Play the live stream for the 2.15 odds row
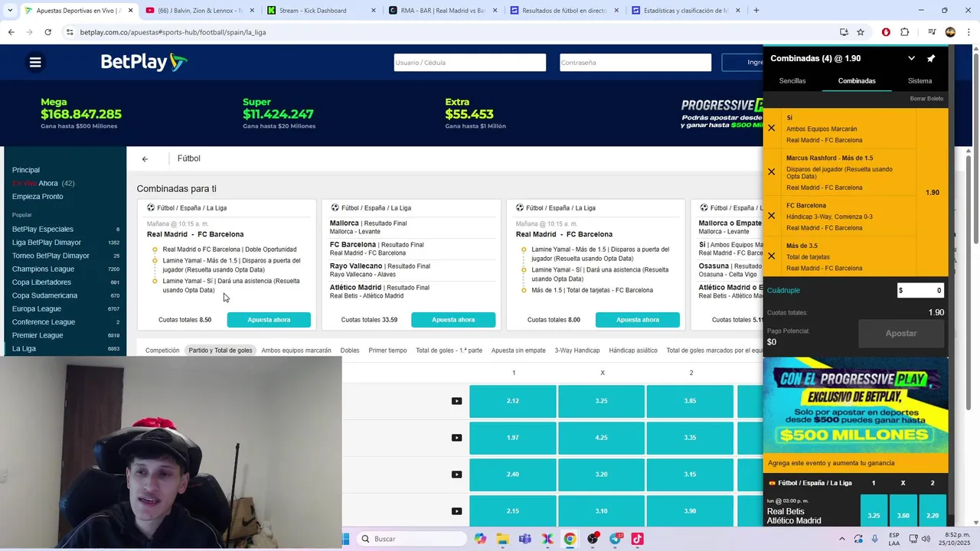Screen dimensions: 980x551 coord(456,511)
